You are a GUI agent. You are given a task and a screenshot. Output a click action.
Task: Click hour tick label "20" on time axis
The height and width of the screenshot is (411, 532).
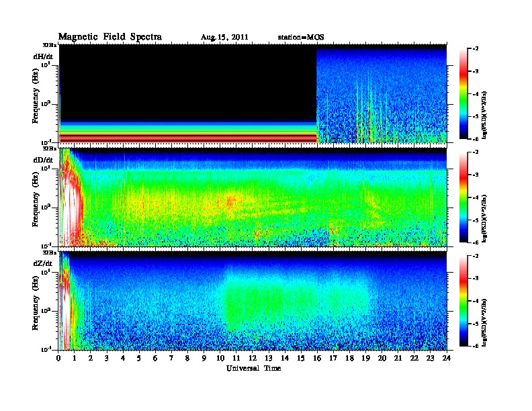(x=382, y=359)
